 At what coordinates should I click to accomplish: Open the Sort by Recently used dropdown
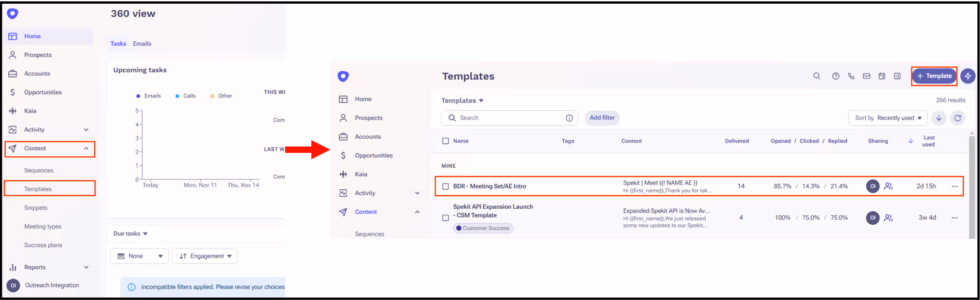tap(888, 118)
